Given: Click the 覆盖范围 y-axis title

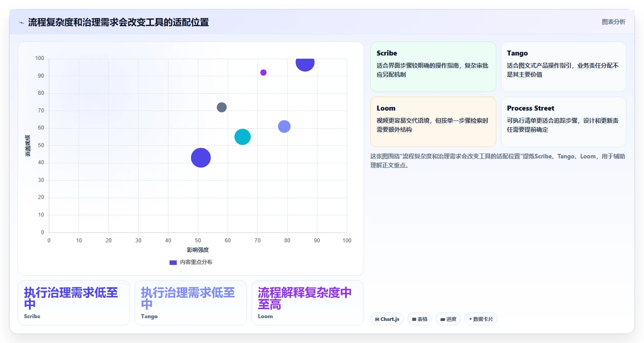Looking at the screenshot, I should (x=28, y=145).
